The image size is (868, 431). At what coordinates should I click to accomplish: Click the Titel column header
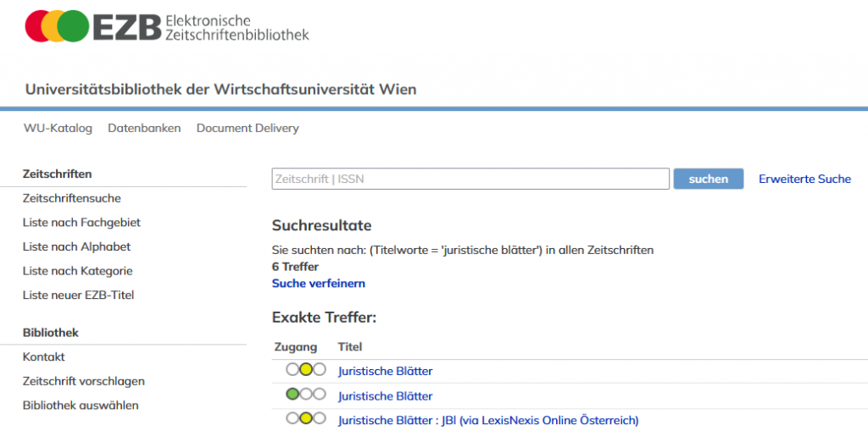click(350, 347)
